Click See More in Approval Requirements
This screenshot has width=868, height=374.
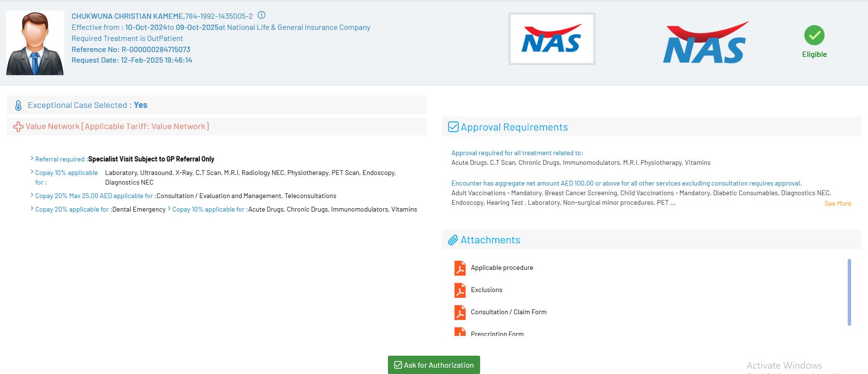pyautogui.click(x=838, y=204)
